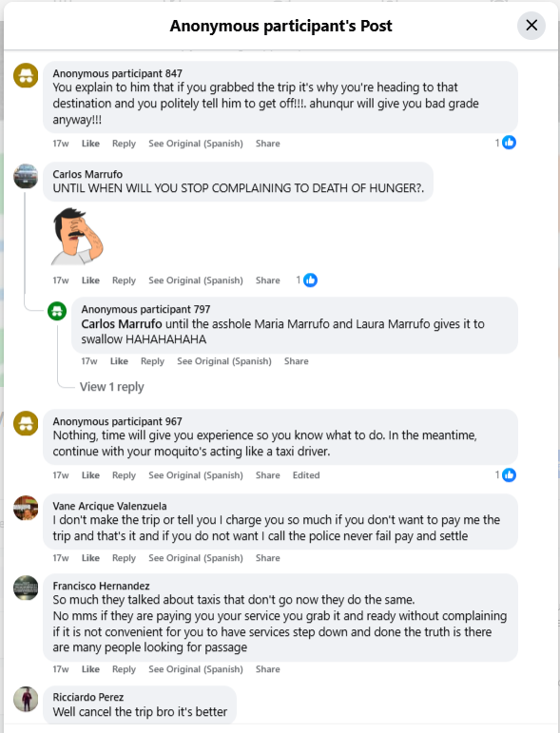
Task: Open Carlos Marrufo's profile picture
Action: coord(26,176)
